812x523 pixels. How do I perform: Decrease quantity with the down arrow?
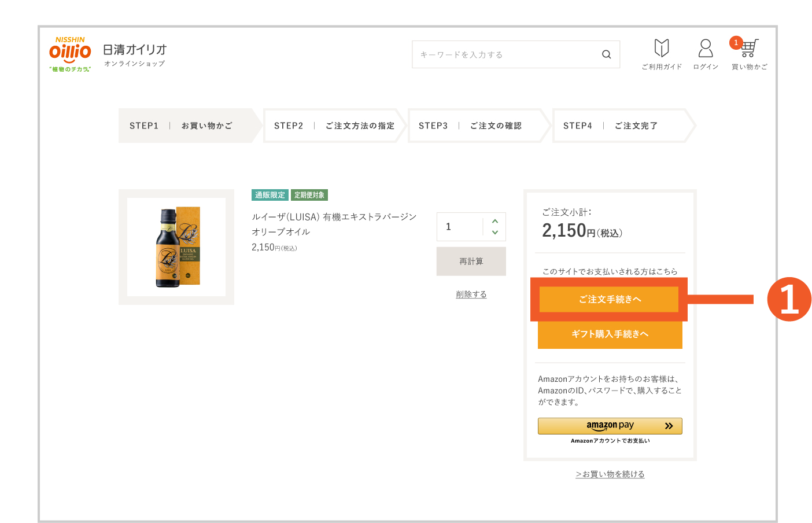click(495, 233)
